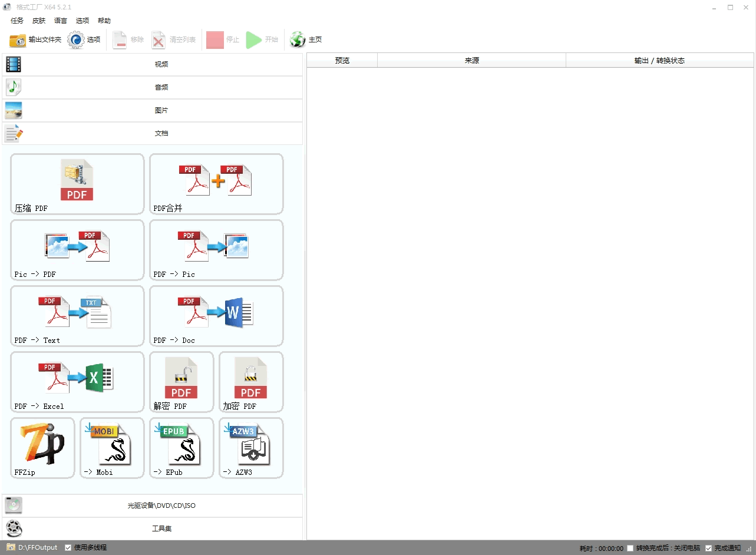Select the PDF合并 merge tool

[216, 184]
